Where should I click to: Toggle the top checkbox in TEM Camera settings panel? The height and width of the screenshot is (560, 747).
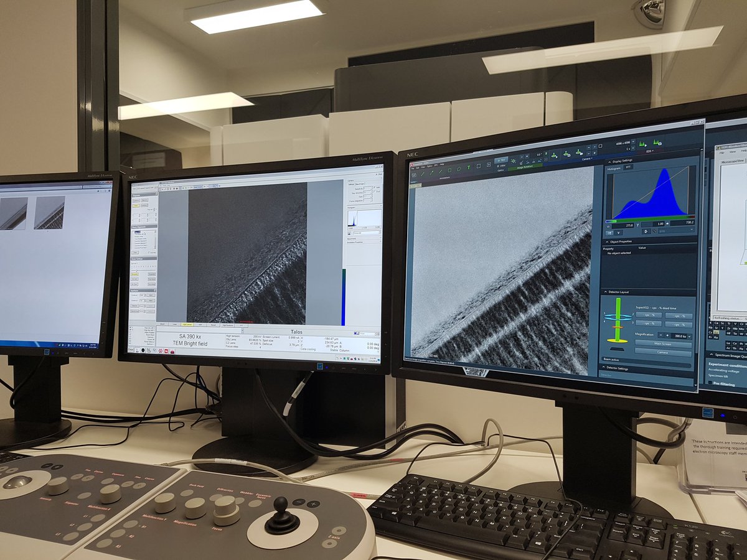tap(374, 187)
